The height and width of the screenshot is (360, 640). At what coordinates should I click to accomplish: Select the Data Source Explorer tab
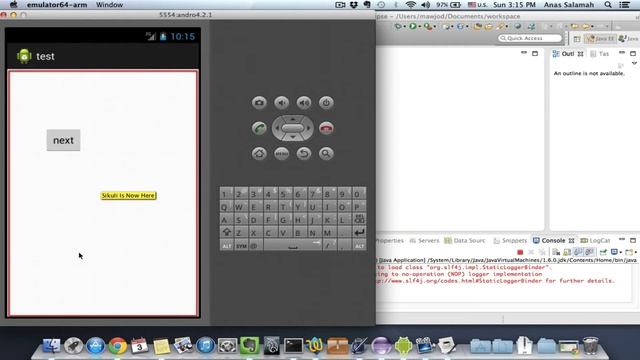(465, 240)
